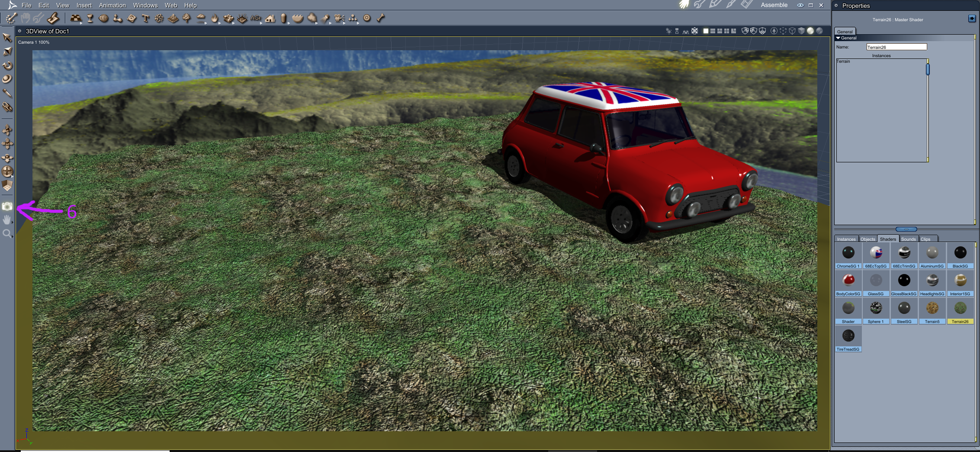
Task: Select the Universal Manipulator tool
Action: coord(7,79)
